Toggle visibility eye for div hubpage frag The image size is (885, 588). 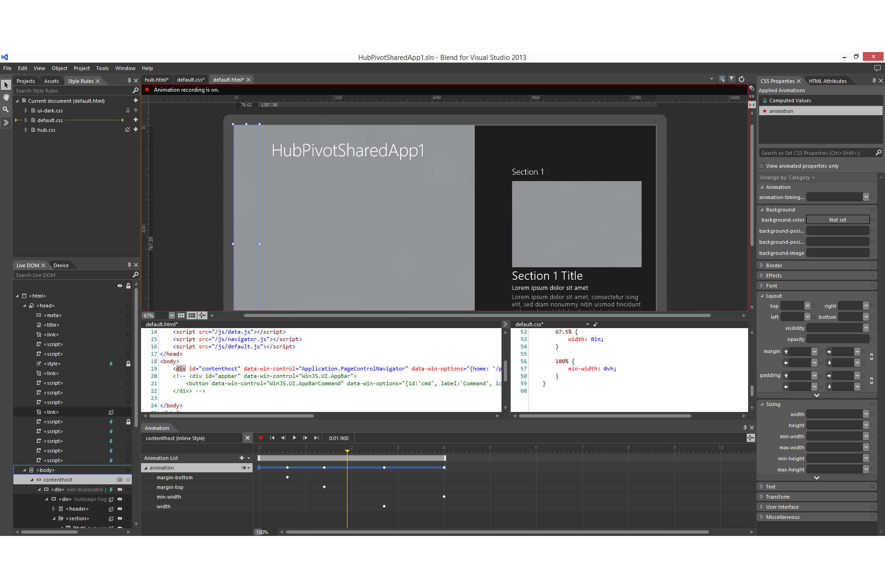pos(120,499)
